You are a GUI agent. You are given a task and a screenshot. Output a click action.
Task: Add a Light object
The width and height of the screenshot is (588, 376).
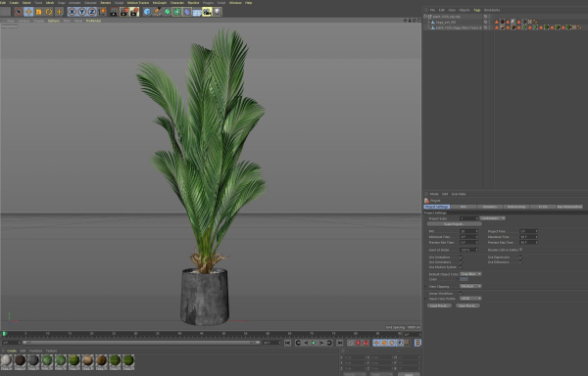(x=217, y=12)
